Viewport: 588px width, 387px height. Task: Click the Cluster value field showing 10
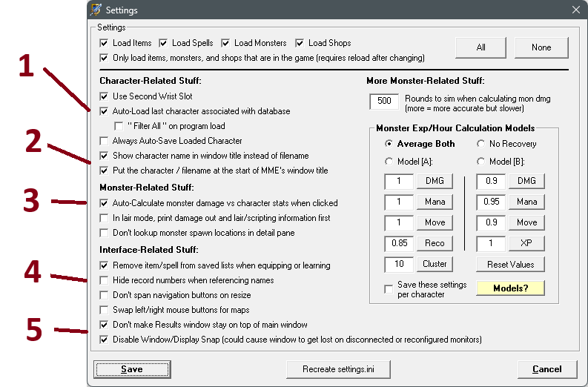398,264
